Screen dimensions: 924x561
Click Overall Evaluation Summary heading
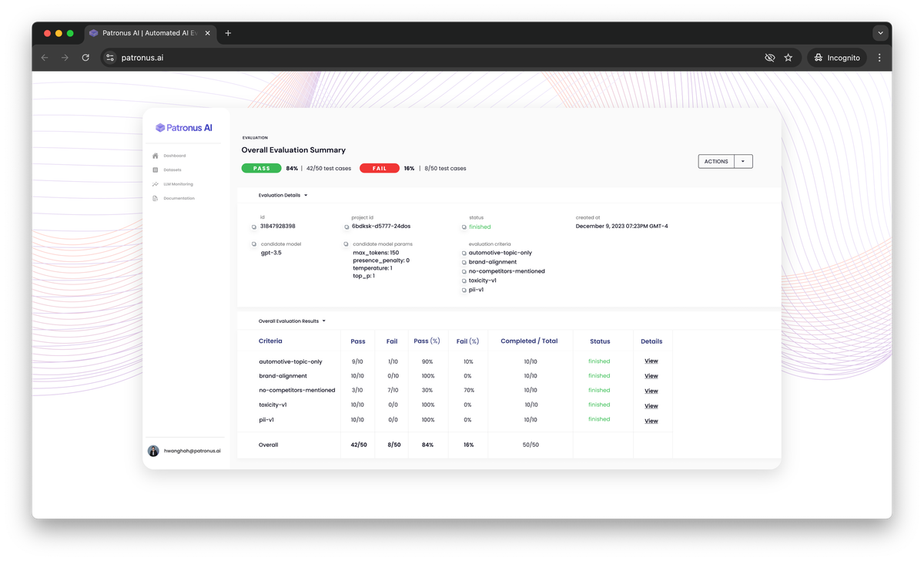click(293, 150)
